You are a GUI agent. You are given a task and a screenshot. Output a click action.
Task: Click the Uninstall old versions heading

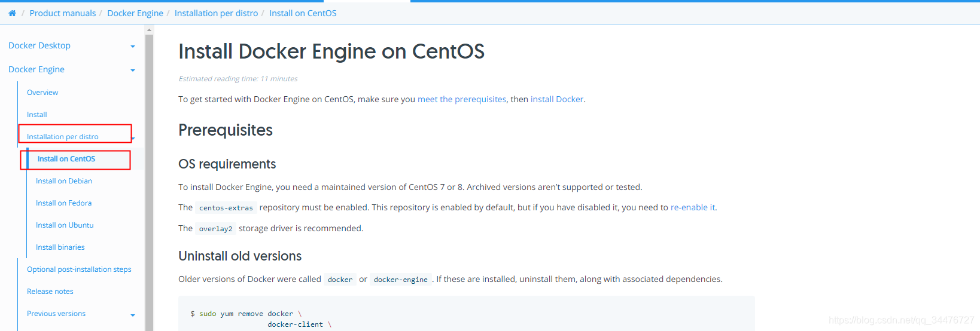pos(240,256)
